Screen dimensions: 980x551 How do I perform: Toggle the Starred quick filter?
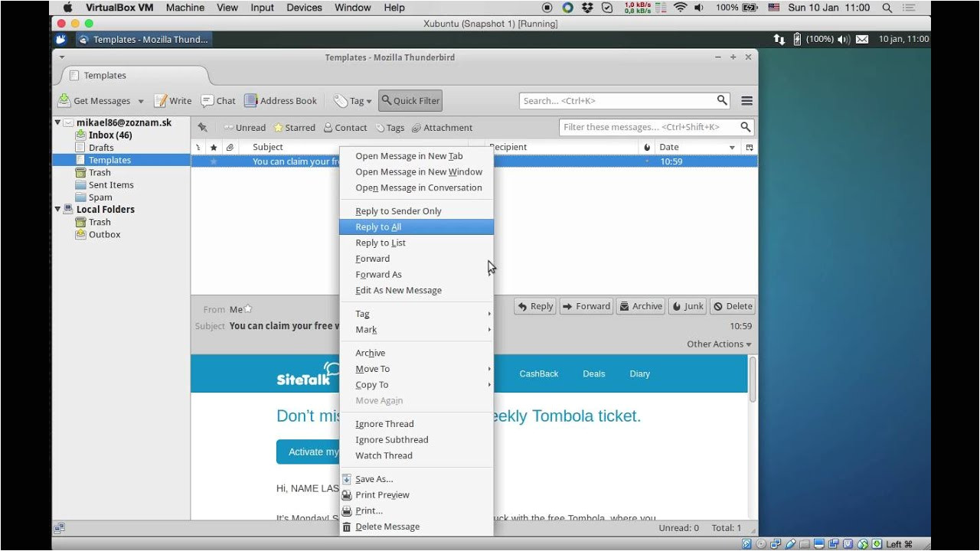click(295, 128)
